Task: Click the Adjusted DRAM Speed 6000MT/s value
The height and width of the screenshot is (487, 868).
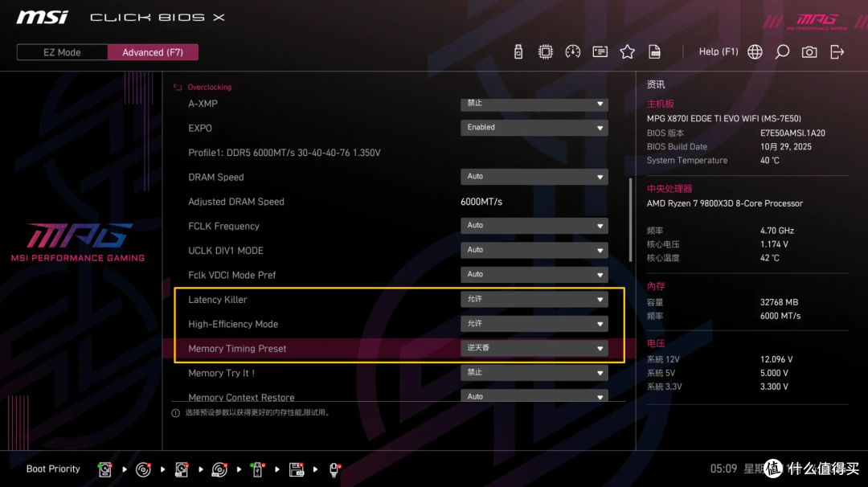Action: click(x=481, y=202)
